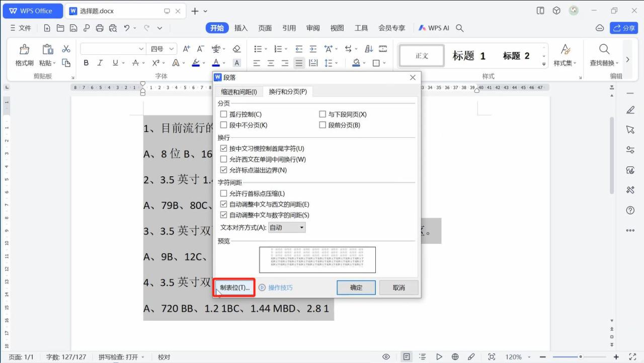The width and height of the screenshot is (644, 363).
Task: Open the 页面 ribbon tab
Action: 265,28
